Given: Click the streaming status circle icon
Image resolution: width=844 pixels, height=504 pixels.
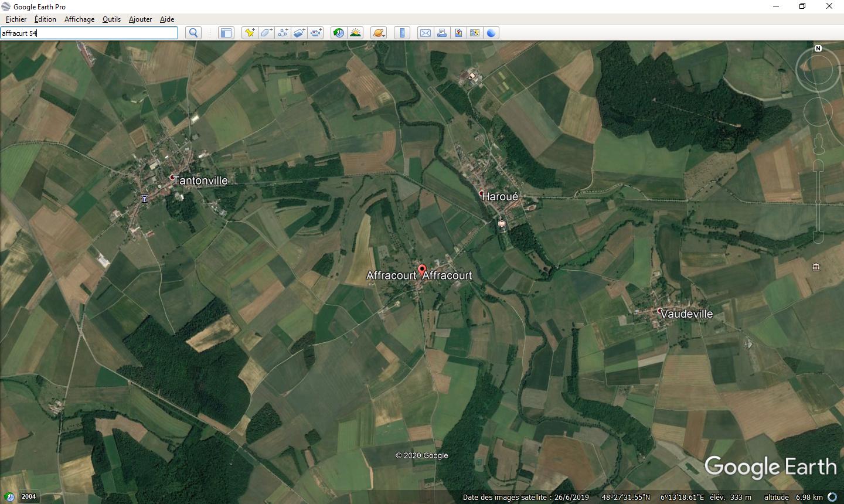Looking at the screenshot, I should [x=832, y=497].
